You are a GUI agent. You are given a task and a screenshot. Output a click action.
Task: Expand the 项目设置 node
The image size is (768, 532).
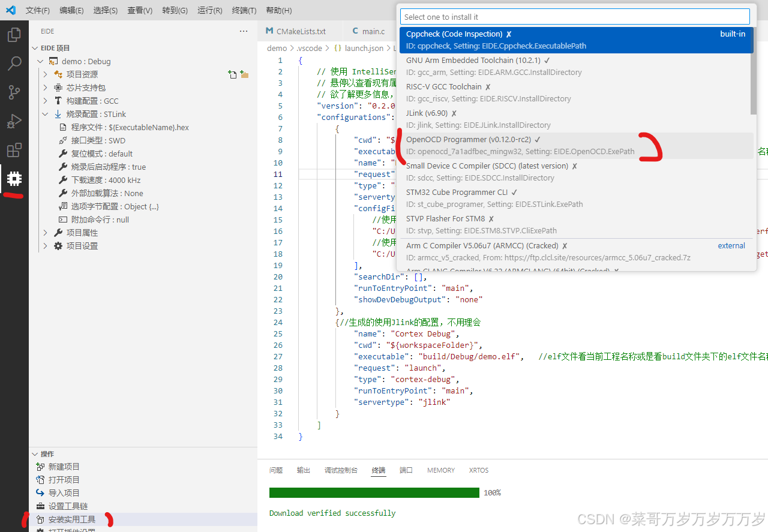click(x=46, y=246)
